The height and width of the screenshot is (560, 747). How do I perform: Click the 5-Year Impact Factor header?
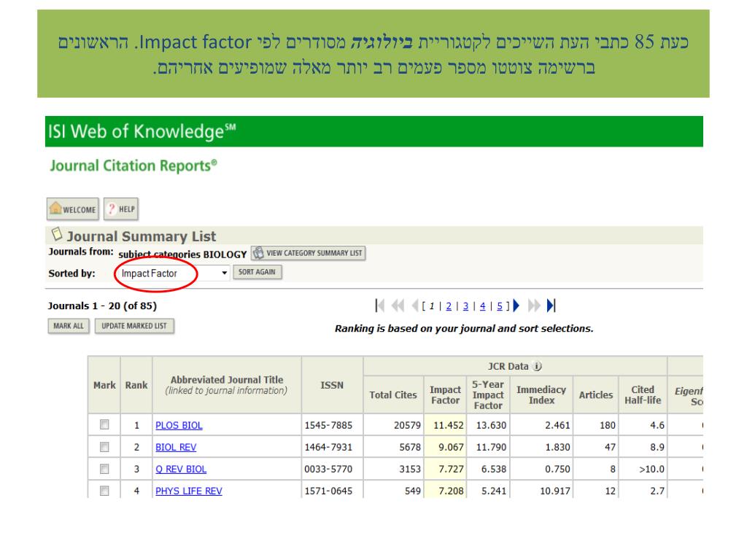coord(488,394)
